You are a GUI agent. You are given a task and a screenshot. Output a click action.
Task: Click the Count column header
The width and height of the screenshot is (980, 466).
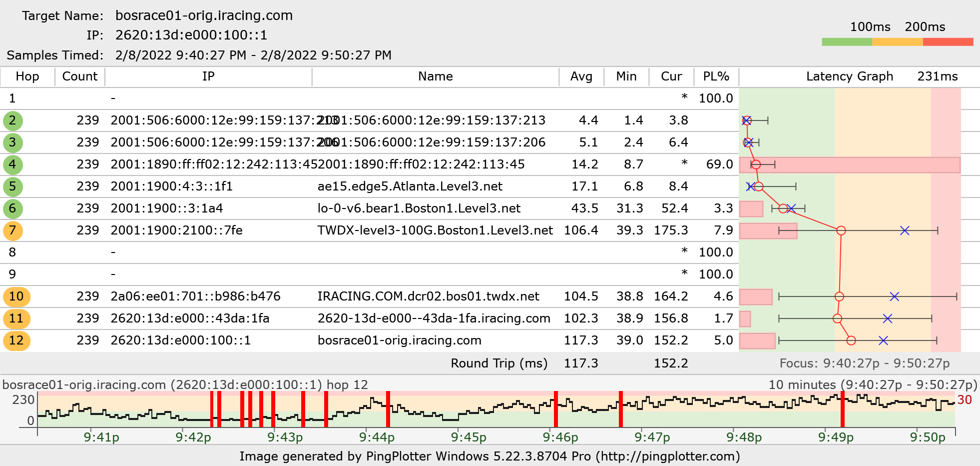click(x=79, y=76)
